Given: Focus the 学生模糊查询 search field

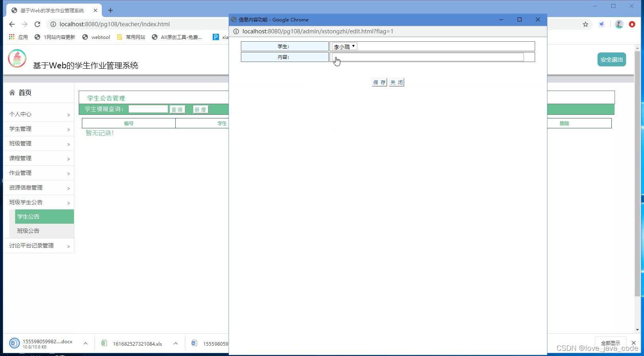Looking at the screenshot, I should 148,109.
